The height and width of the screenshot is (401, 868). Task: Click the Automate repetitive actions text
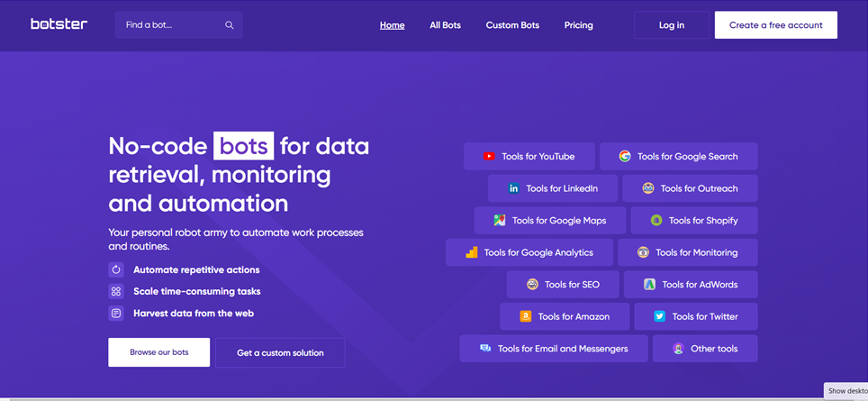(x=196, y=270)
